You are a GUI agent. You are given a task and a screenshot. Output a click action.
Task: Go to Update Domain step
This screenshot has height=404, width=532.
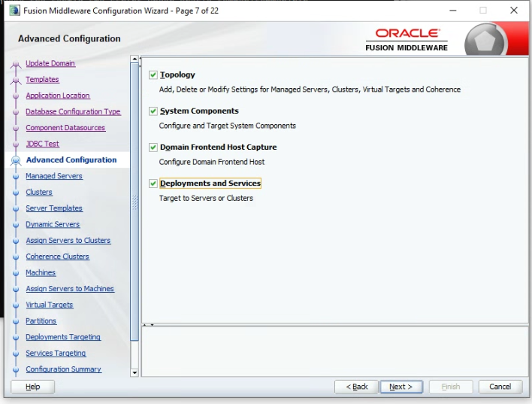pyautogui.click(x=50, y=63)
